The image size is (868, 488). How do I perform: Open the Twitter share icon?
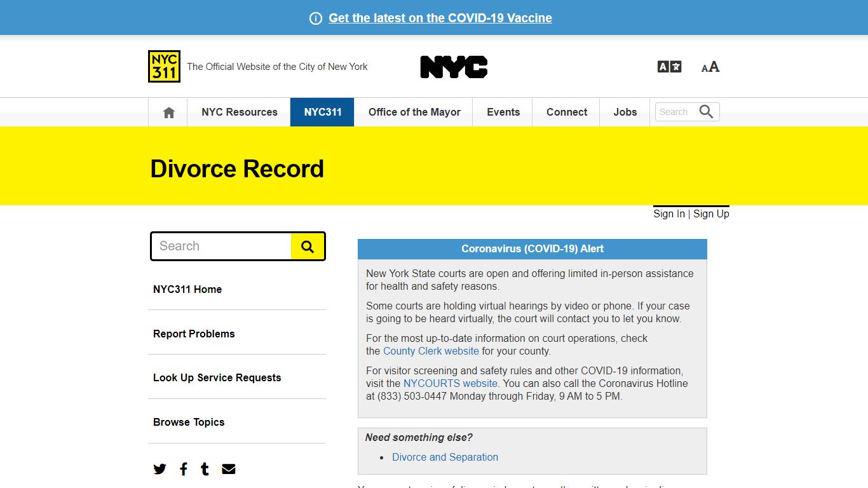pos(159,469)
